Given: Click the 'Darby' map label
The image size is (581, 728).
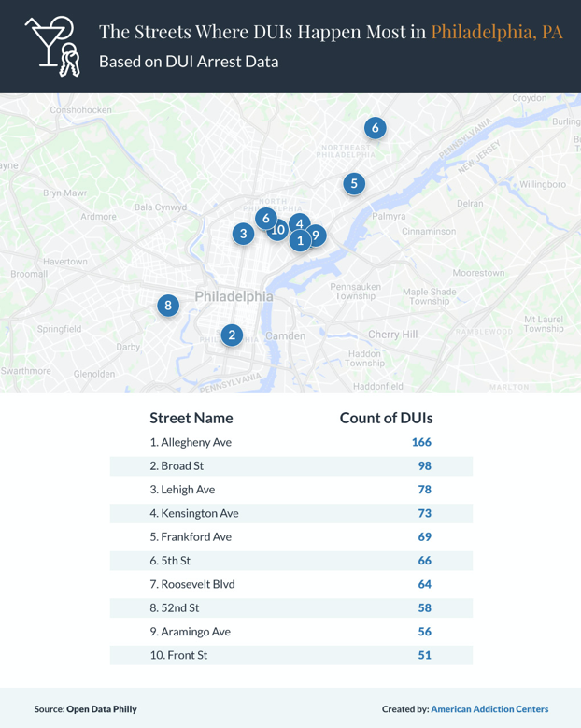Looking at the screenshot, I should 128,348.
